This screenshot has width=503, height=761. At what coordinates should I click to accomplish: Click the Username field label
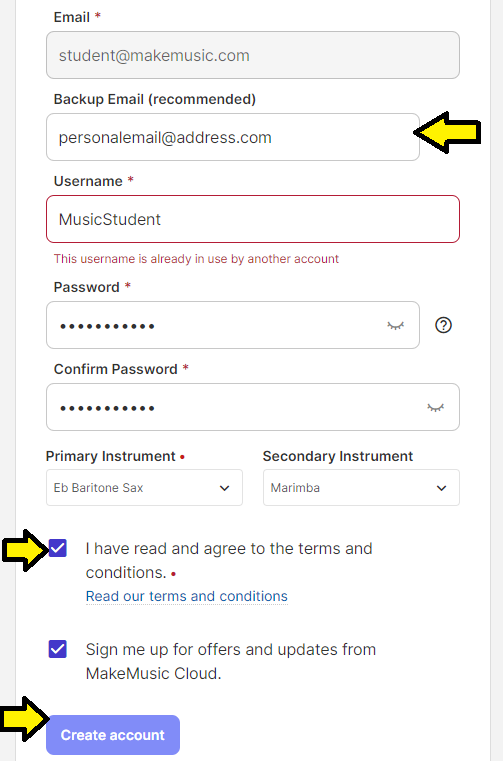tap(88, 181)
